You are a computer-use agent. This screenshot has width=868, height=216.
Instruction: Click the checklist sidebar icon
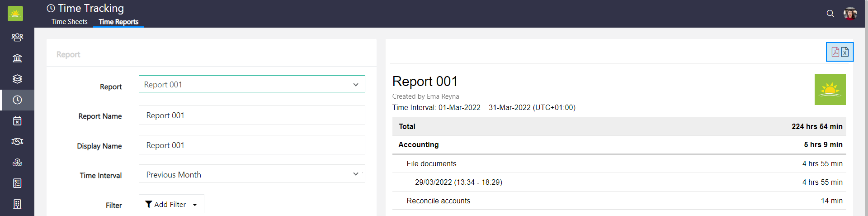(x=17, y=183)
